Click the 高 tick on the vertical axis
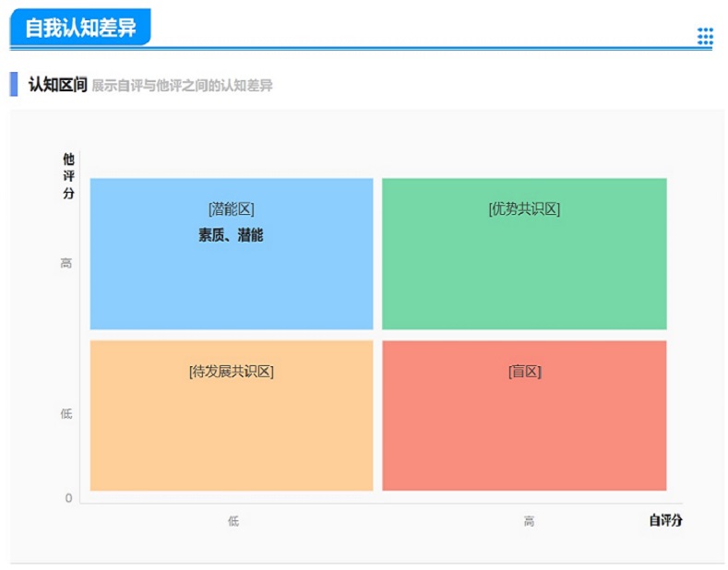The height and width of the screenshot is (570, 728). pyautogui.click(x=66, y=263)
